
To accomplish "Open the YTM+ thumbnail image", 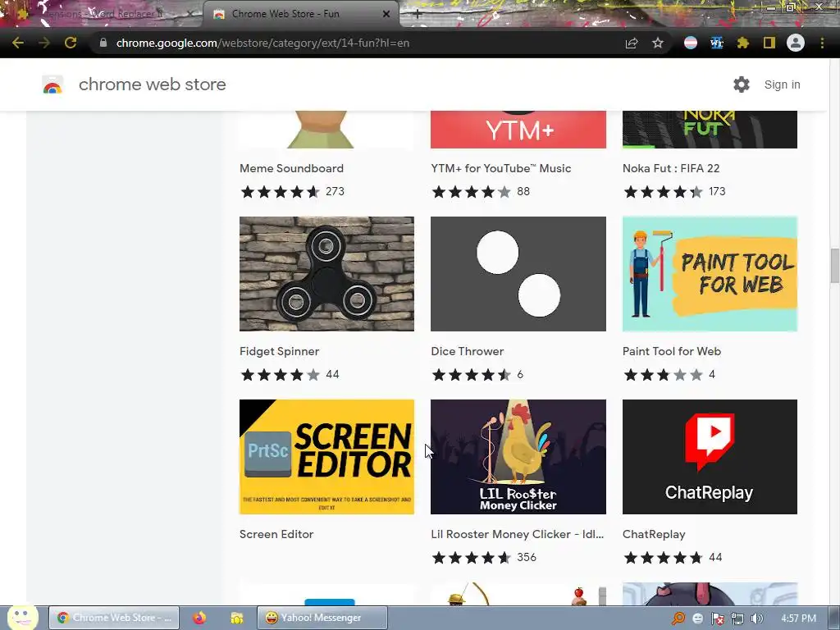I will pyautogui.click(x=518, y=130).
